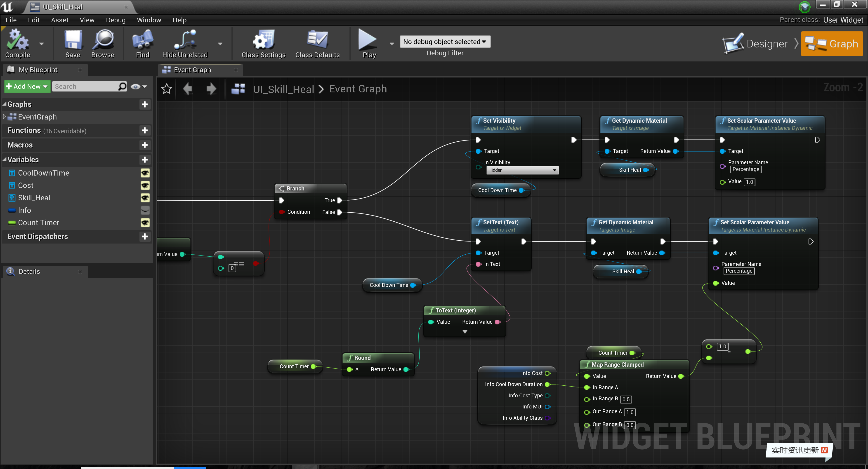
Task: Open Class Settings
Action: pyautogui.click(x=263, y=43)
